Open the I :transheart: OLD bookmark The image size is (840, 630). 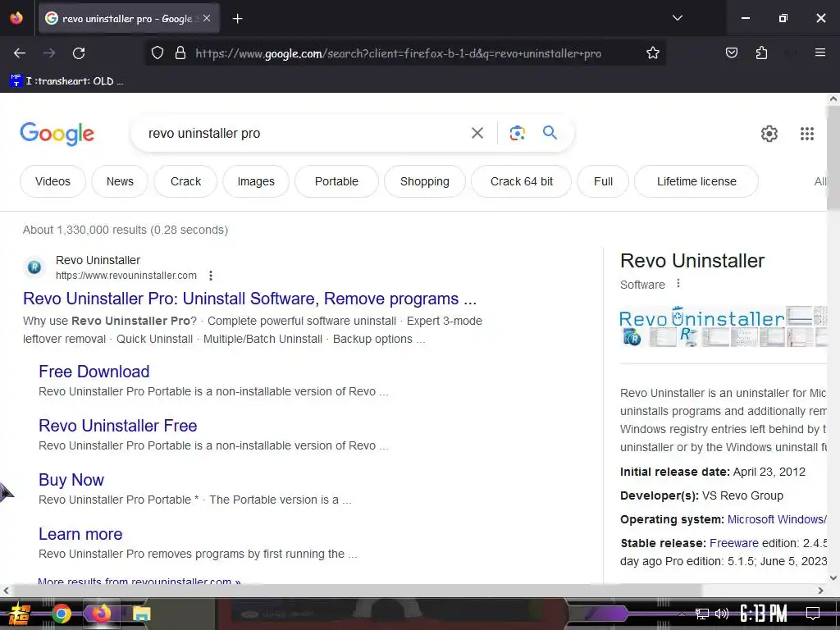click(x=67, y=81)
